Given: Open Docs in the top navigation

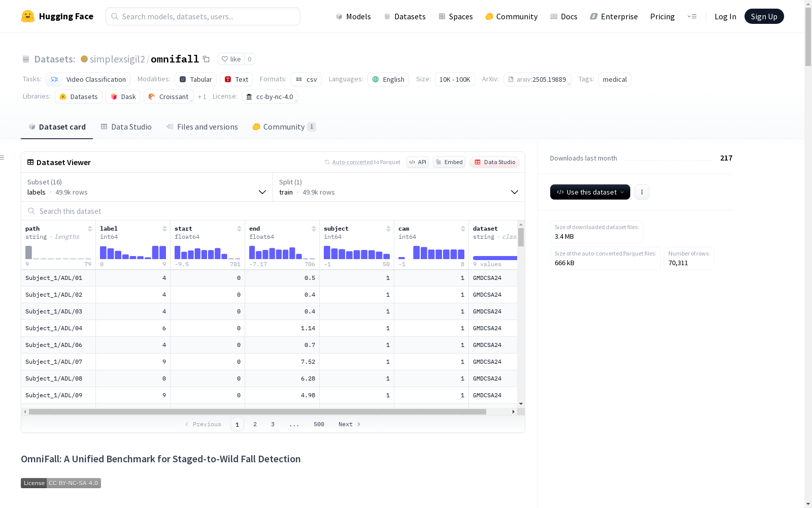Looking at the screenshot, I should pyautogui.click(x=564, y=16).
